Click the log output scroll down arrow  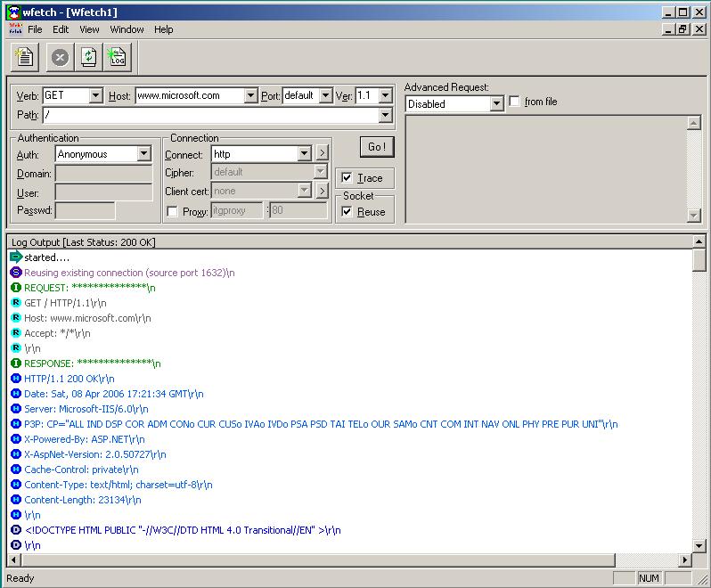[x=699, y=545]
